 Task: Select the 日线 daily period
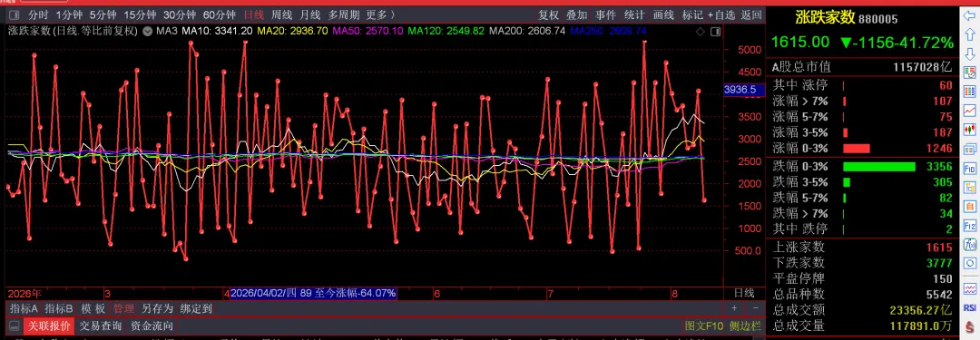point(253,15)
